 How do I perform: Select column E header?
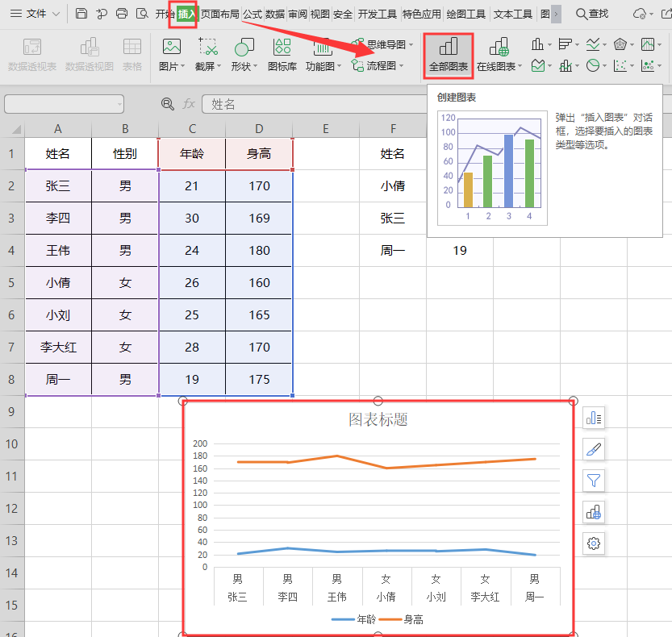(326, 129)
